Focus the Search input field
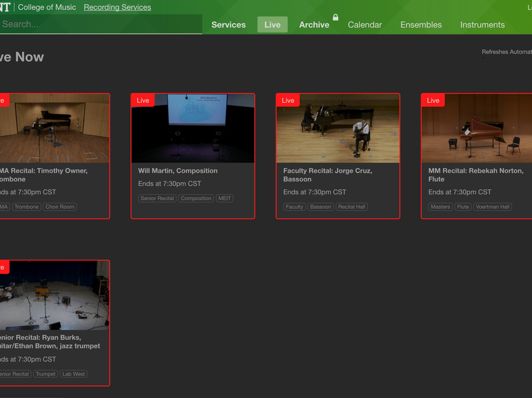The width and height of the screenshot is (532, 398). [101, 24]
